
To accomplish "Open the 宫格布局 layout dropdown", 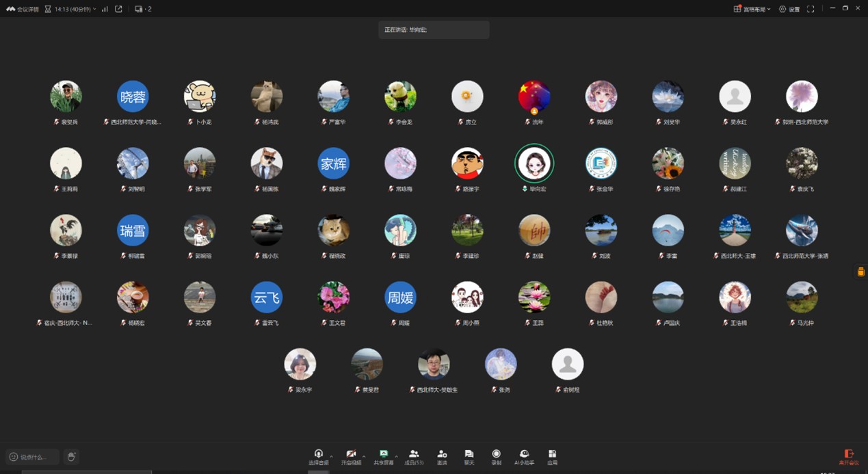I will 752,9.
